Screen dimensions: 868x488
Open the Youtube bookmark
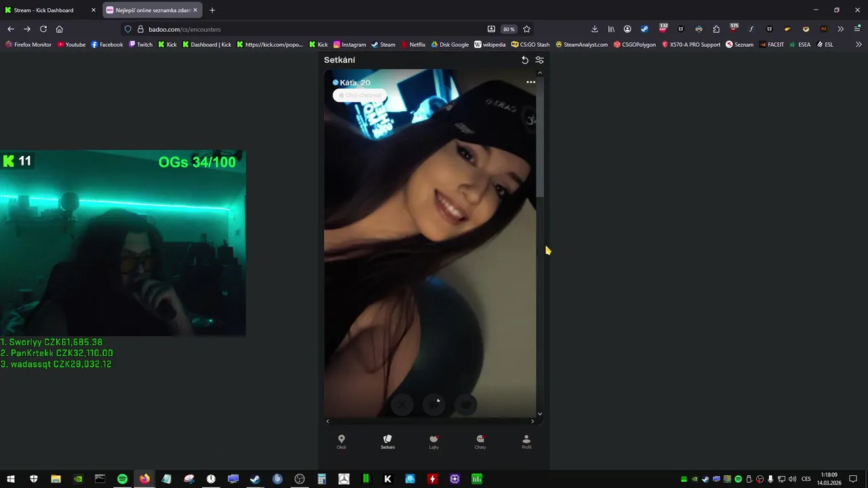[x=71, y=45]
